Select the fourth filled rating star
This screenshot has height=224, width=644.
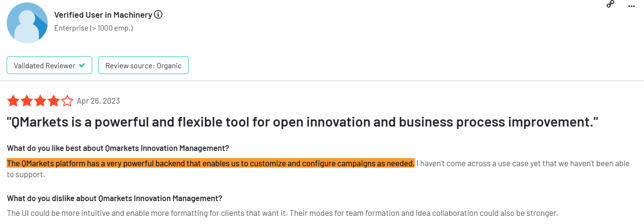tap(54, 101)
